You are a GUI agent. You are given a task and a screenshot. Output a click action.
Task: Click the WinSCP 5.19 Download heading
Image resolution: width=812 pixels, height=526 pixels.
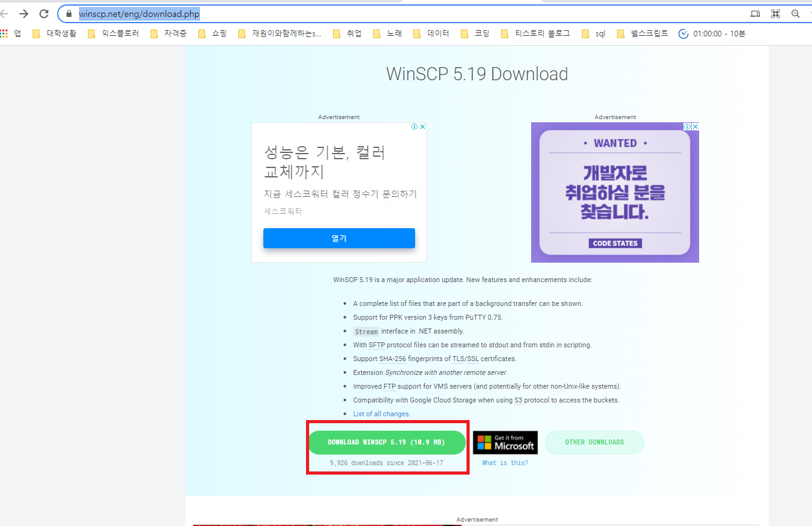[477, 74]
